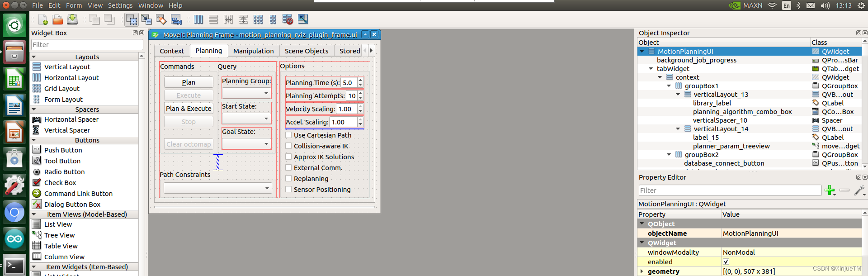
Task: Open the Path Constraints combo box
Action: click(217, 188)
